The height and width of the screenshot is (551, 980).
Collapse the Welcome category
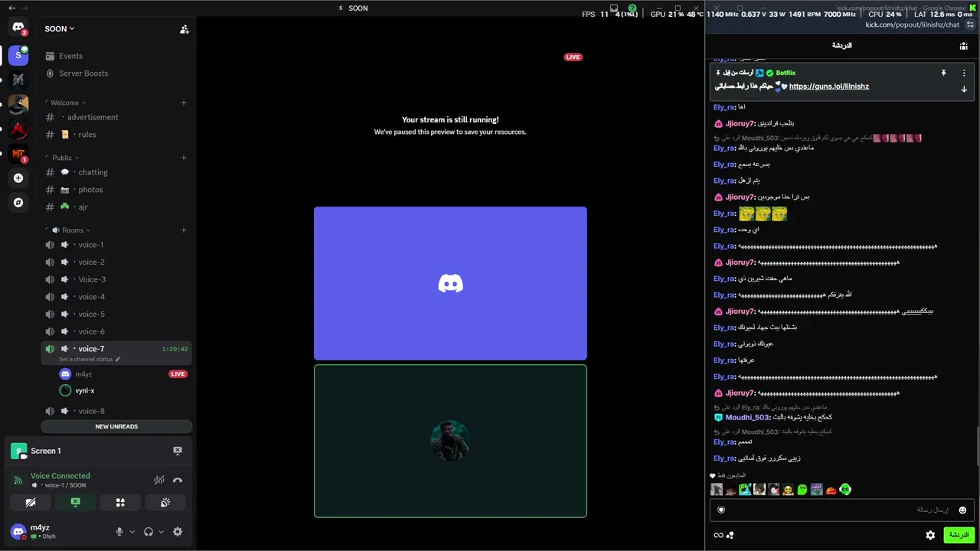click(x=68, y=103)
